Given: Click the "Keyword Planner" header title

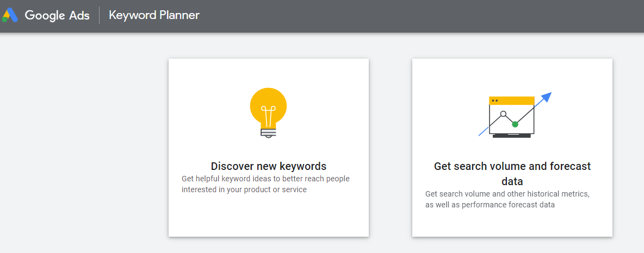Looking at the screenshot, I should click(154, 15).
